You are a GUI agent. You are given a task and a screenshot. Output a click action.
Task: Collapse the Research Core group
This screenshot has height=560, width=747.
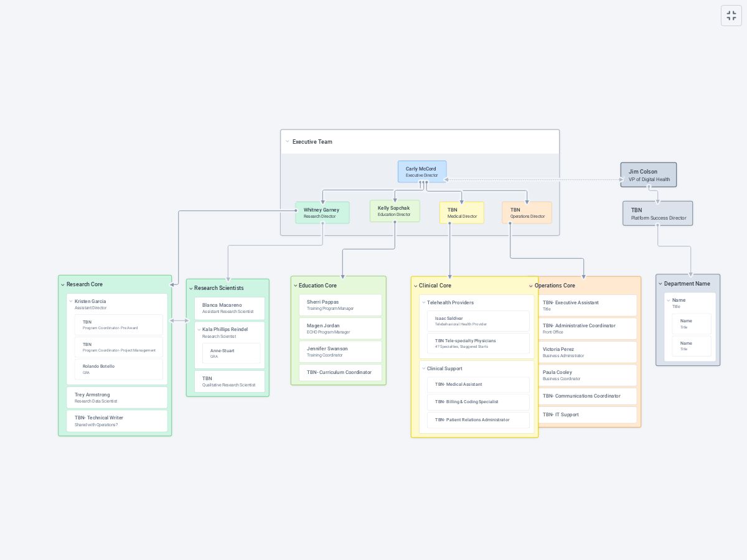63,285
